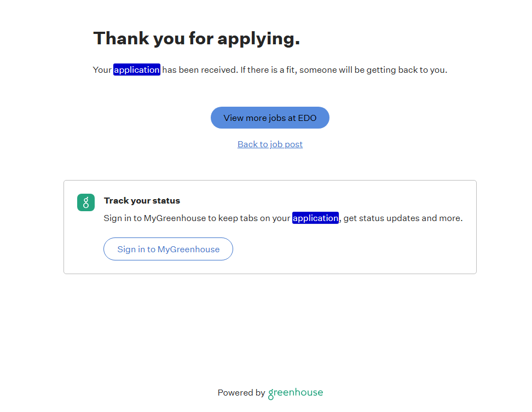Click the green Greenhouse icon beside Track your status
Viewport: 532px width, 412px height.
[x=86, y=202]
